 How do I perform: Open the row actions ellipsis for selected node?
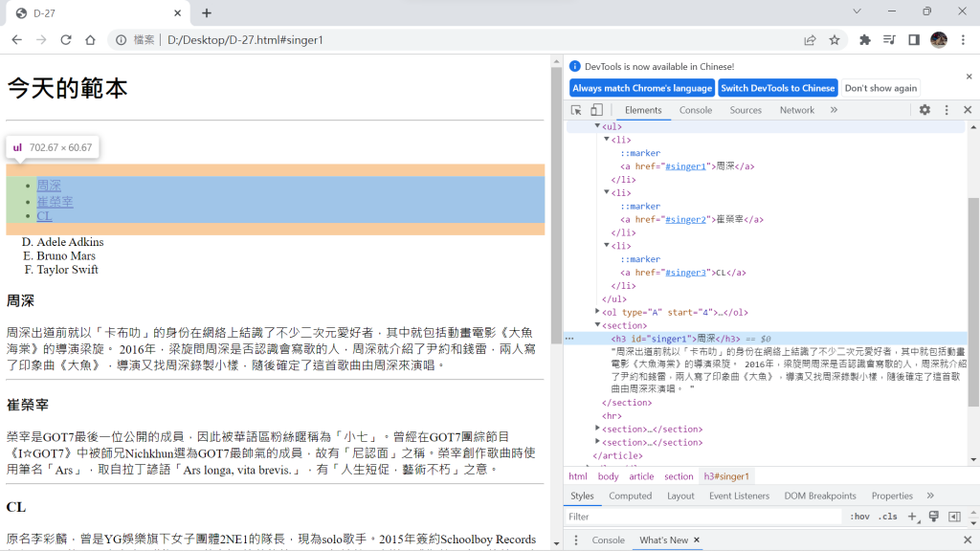(x=569, y=339)
